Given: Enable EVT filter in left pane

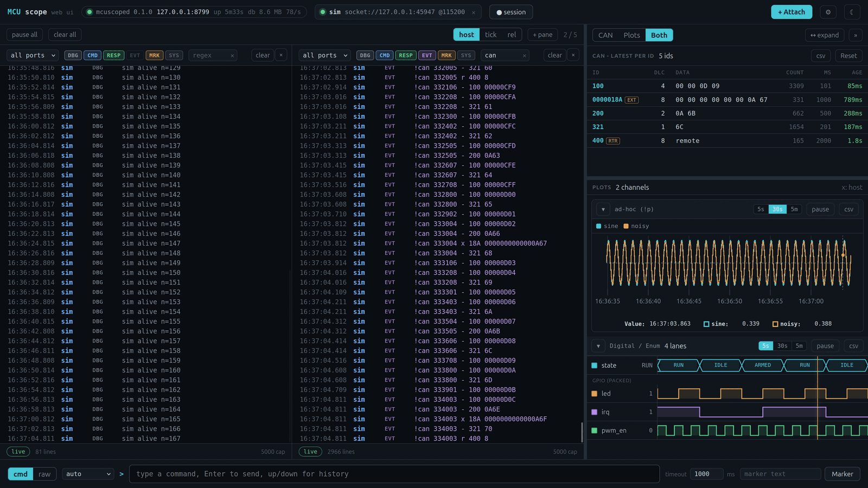Looking at the screenshot, I should pyautogui.click(x=135, y=55).
